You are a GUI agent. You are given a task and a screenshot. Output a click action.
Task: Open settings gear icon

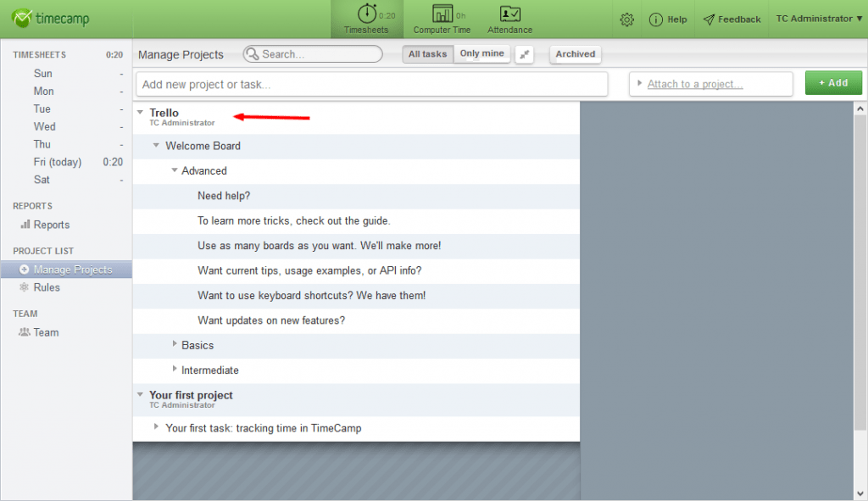pyautogui.click(x=626, y=20)
